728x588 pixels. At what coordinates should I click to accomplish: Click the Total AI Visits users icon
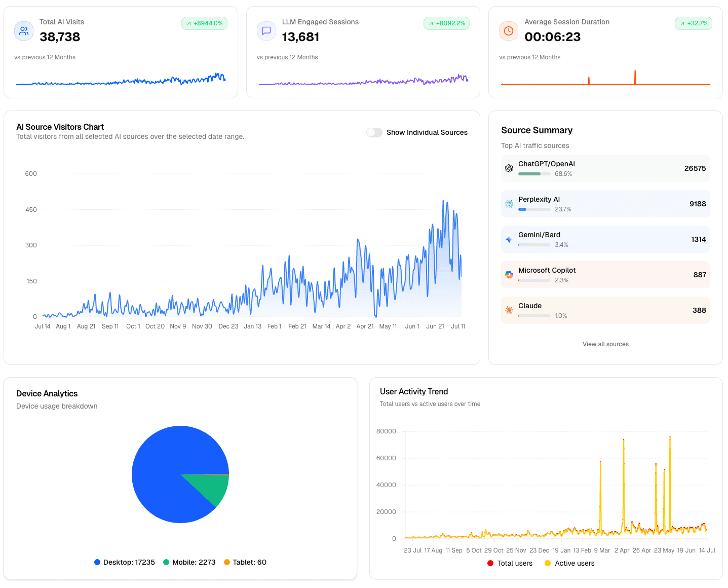click(x=23, y=31)
